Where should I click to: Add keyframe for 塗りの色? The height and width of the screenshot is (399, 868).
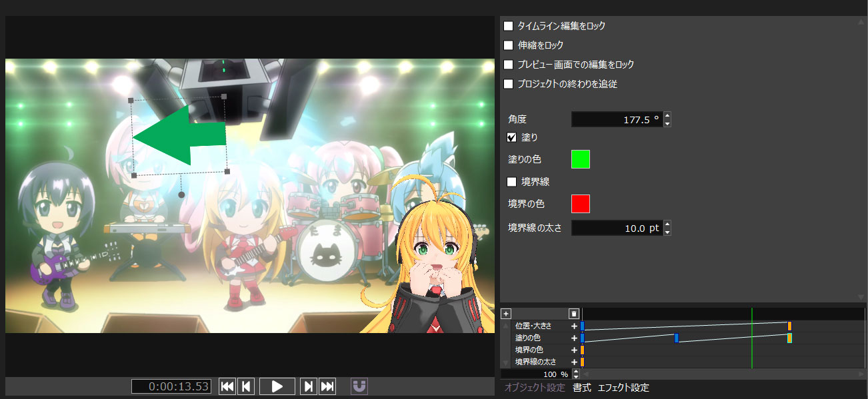coord(573,338)
